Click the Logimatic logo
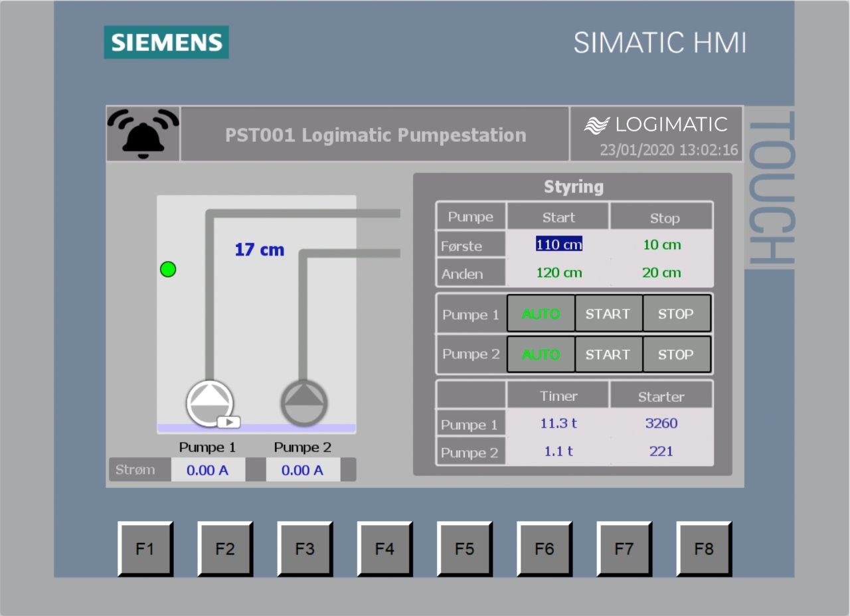 pyautogui.click(x=656, y=125)
